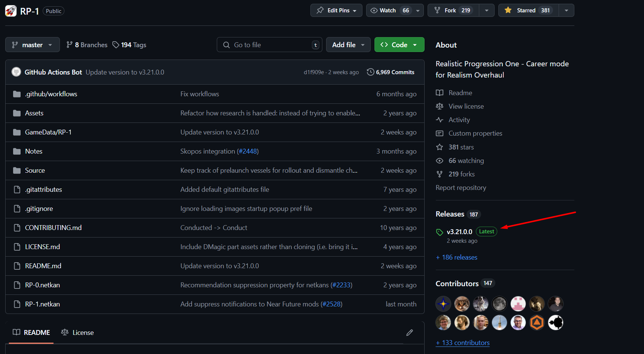Image resolution: width=644 pixels, height=354 pixels.
Task: Click the Report repository link
Action: point(461,188)
